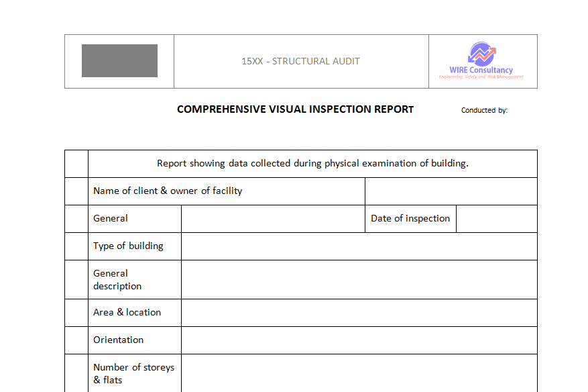Click the entry cell beside "Name of client & owner of facility"
This screenshot has height=392, width=588.
pos(451,191)
